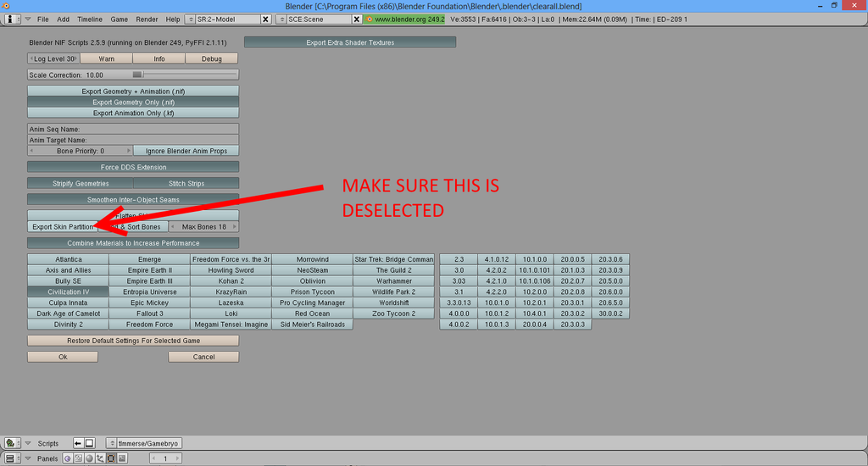
Task: Choose Zoo Tycoon 2 game option
Action: pos(393,313)
